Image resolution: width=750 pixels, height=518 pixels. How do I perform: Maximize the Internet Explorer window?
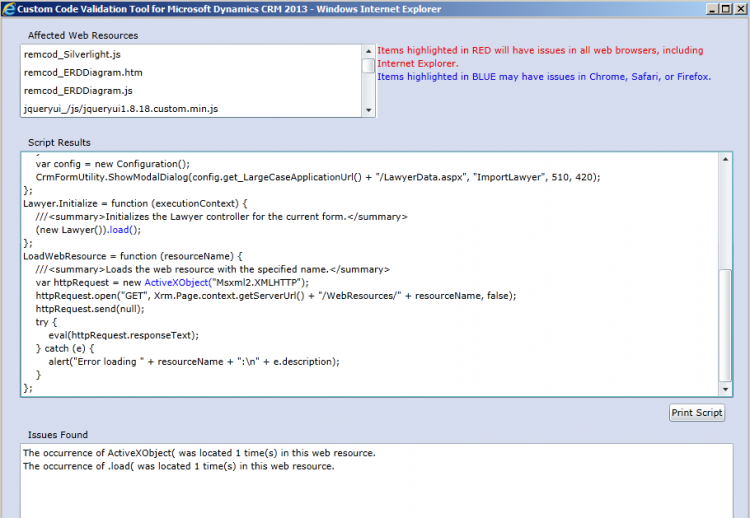coord(726,9)
